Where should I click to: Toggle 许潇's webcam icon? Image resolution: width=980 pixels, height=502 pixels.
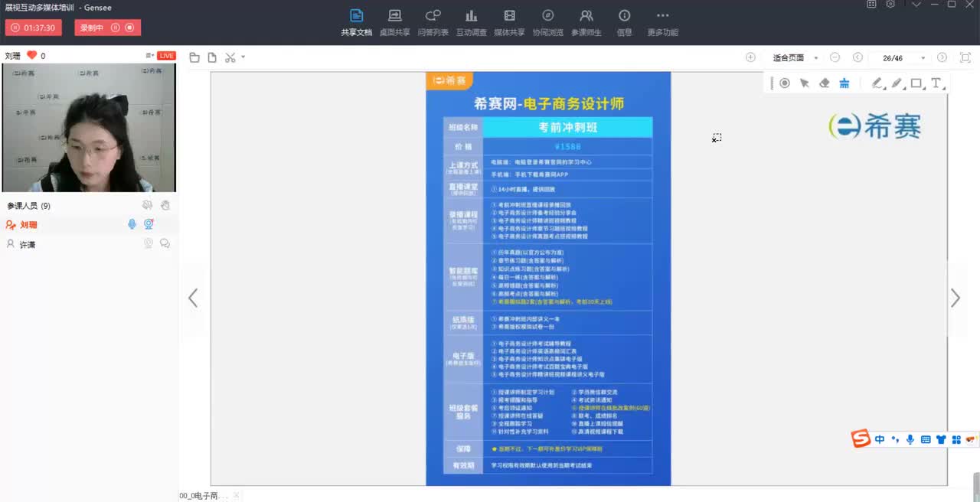[149, 243]
